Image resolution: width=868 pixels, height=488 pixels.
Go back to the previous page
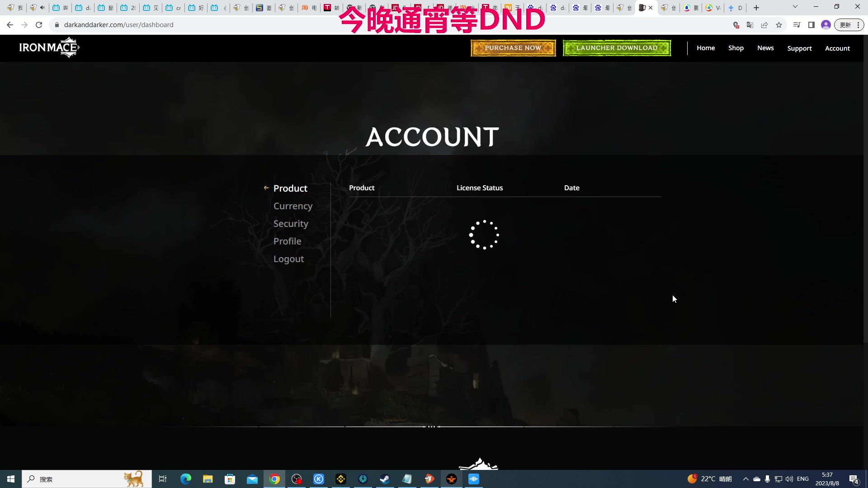[10, 25]
